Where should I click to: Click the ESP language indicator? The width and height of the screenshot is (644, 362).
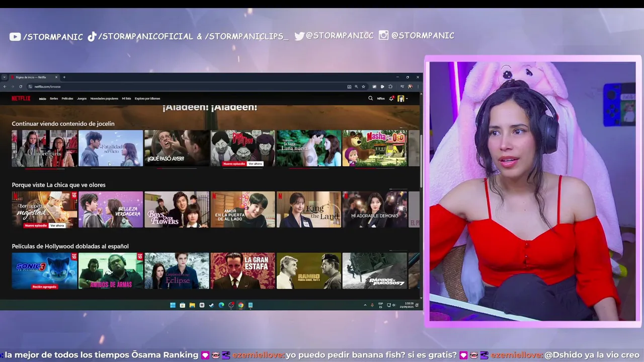381,305
